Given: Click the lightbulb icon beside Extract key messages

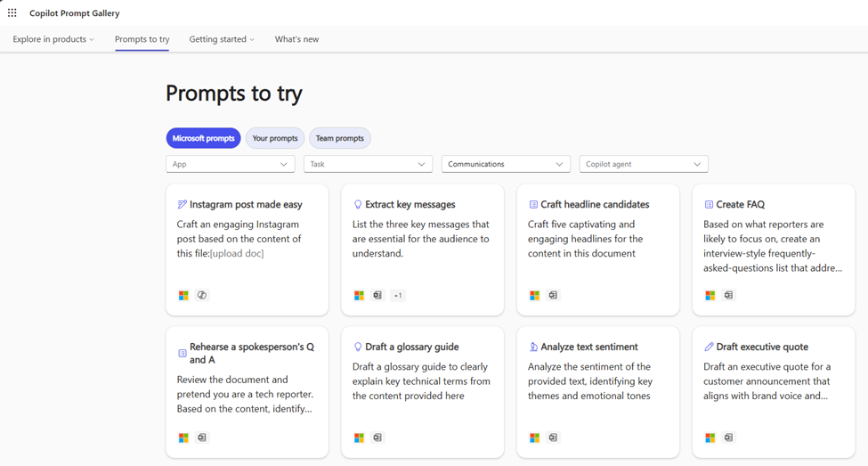Looking at the screenshot, I should (x=358, y=205).
